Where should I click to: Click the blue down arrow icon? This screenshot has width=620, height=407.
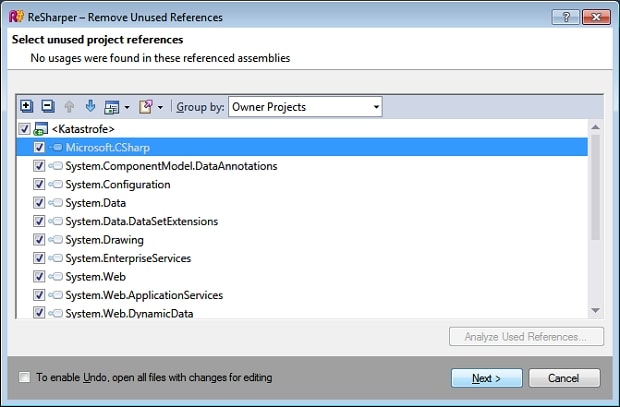91,106
